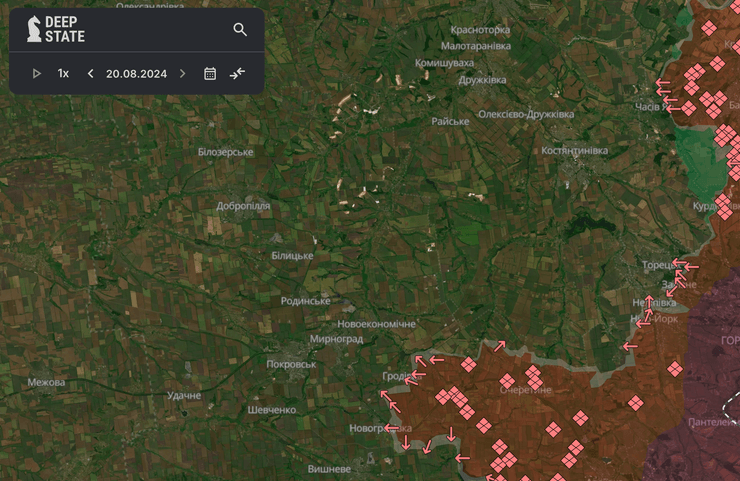Open the calendar date picker icon
Screen dimensions: 740x481
click(210, 74)
